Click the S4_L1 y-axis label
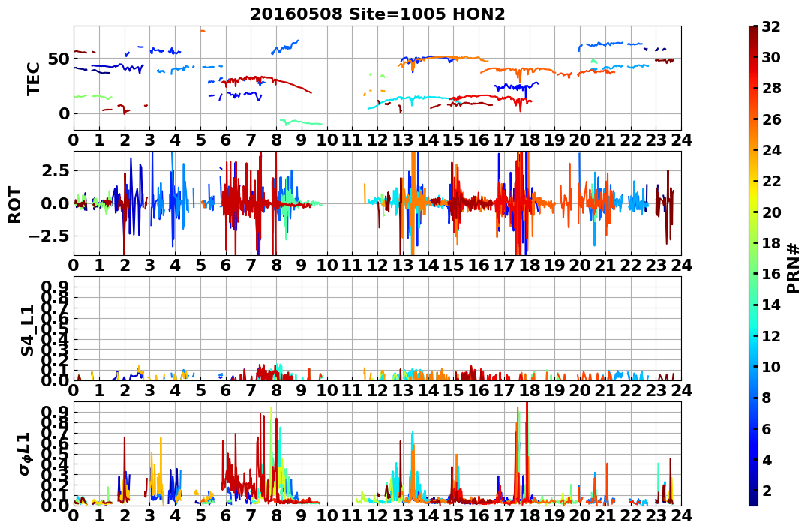Viewport: 808px width, 532px height. tap(27, 330)
